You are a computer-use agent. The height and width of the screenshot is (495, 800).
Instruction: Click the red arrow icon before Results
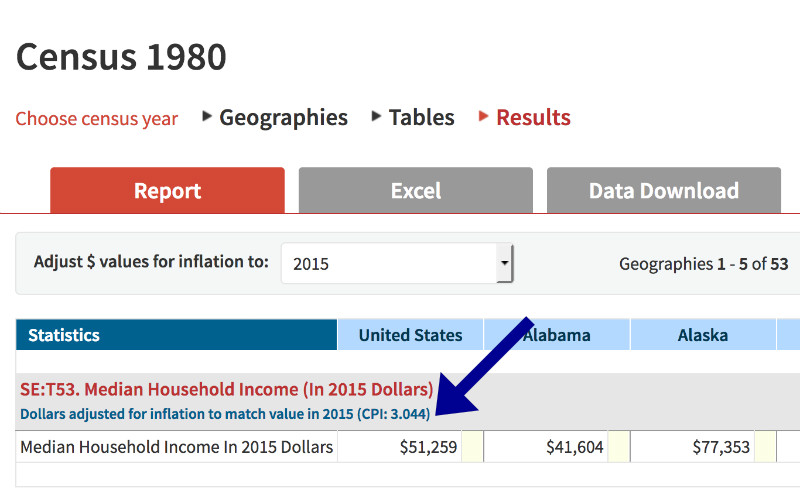click(483, 116)
